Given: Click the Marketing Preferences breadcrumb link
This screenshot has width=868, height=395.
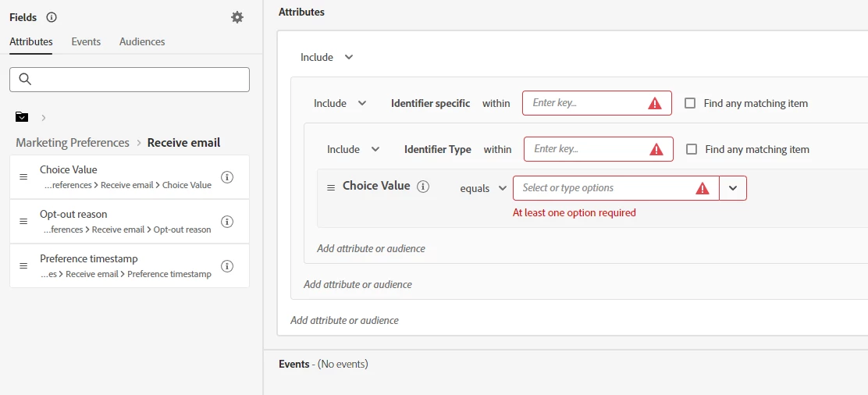Looking at the screenshot, I should point(73,143).
